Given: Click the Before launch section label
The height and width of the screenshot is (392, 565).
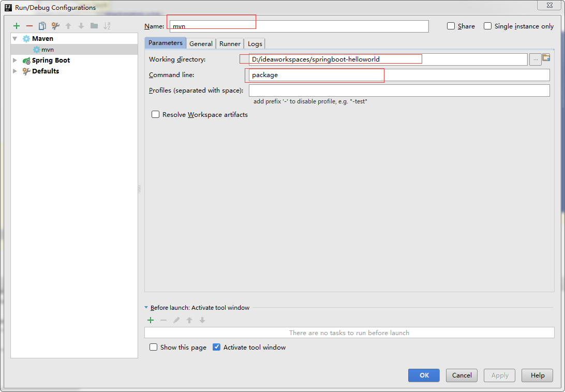Looking at the screenshot, I should (200, 308).
